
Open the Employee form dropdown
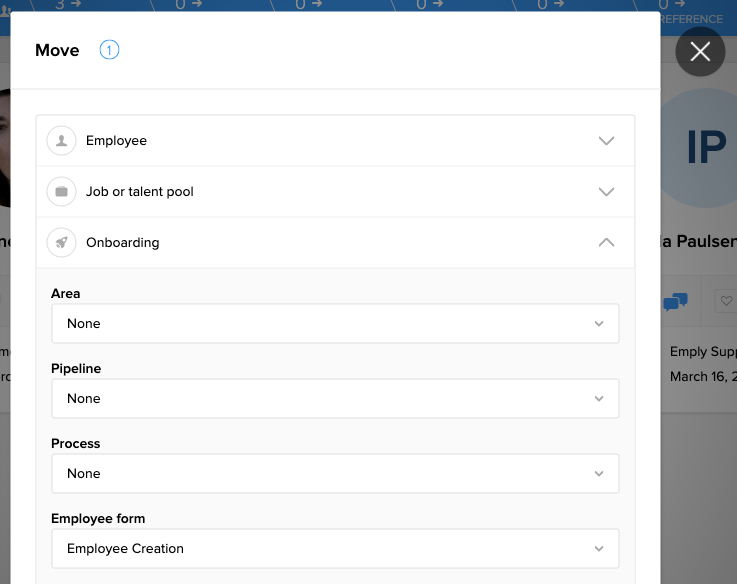[335, 549]
